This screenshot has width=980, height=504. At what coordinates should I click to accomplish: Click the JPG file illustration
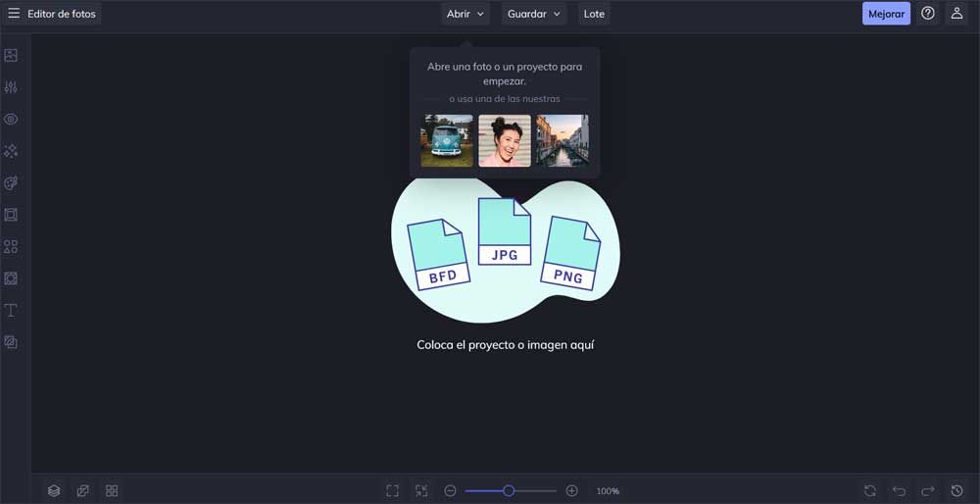505,231
